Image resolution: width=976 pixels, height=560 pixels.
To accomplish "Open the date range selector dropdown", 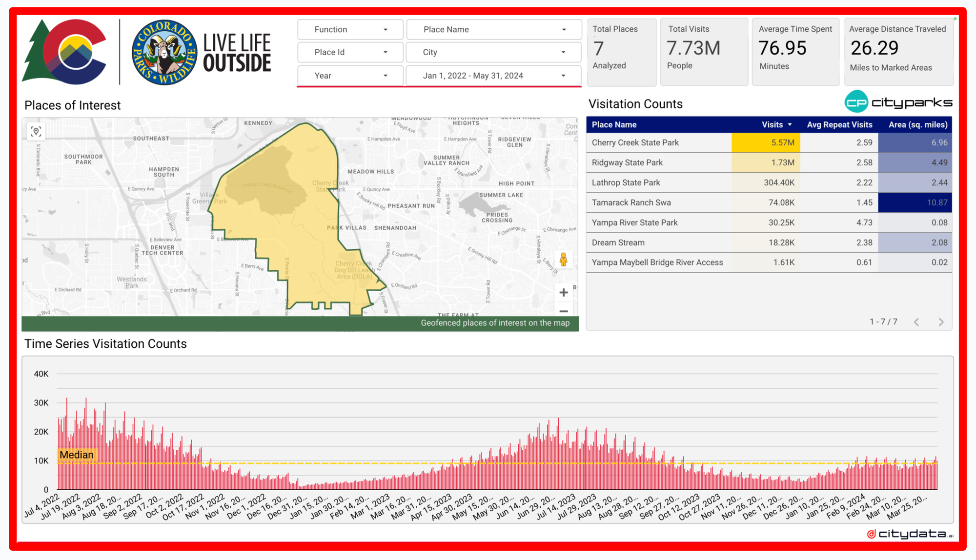I will (494, 76).
